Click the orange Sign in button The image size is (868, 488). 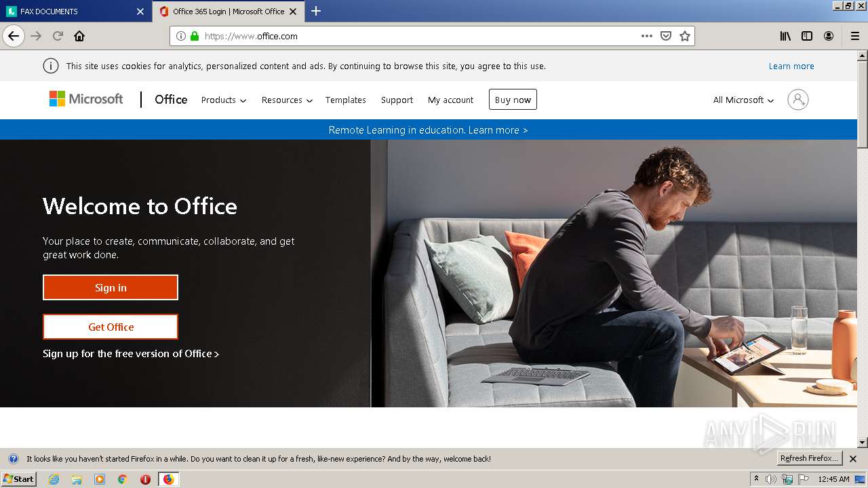click(111, 287)
